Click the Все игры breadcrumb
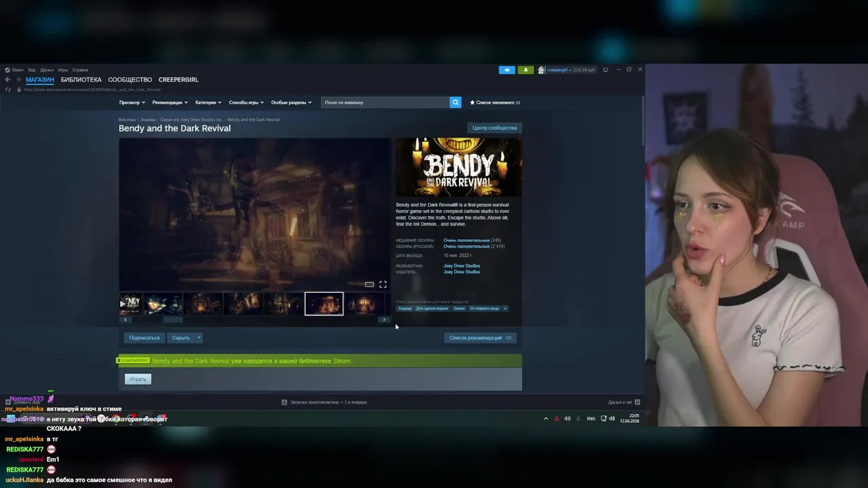The image size is (868, 488). (127, 120)
